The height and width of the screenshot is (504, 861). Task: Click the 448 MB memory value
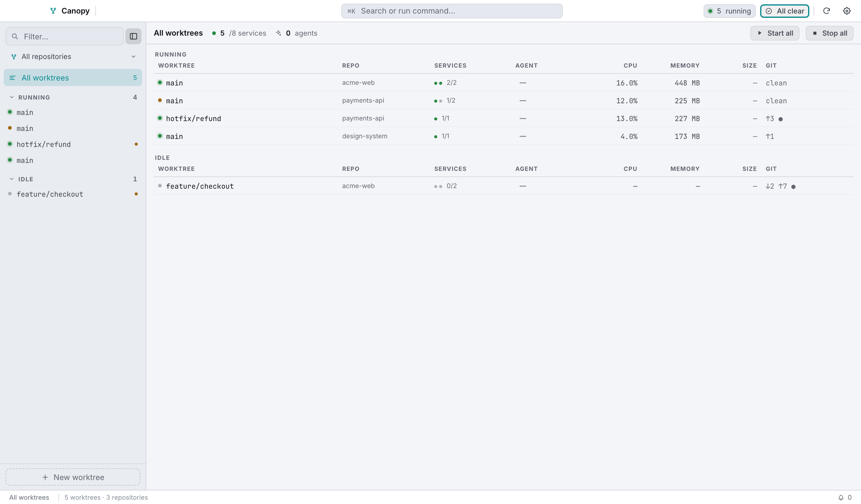(x=687, y=83)
